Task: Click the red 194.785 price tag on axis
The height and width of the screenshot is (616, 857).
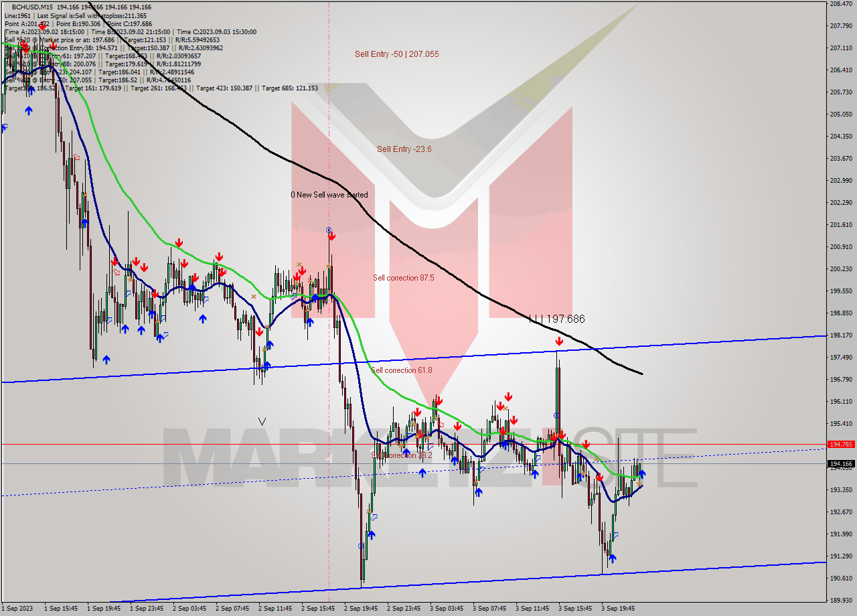Action: point(841,444)
